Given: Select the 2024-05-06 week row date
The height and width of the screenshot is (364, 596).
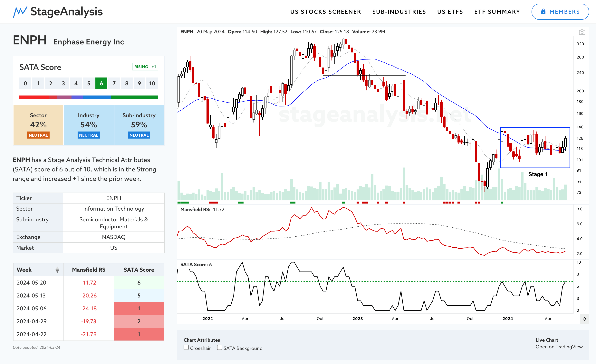Looking at the screenshot, I should coord(31,308).
